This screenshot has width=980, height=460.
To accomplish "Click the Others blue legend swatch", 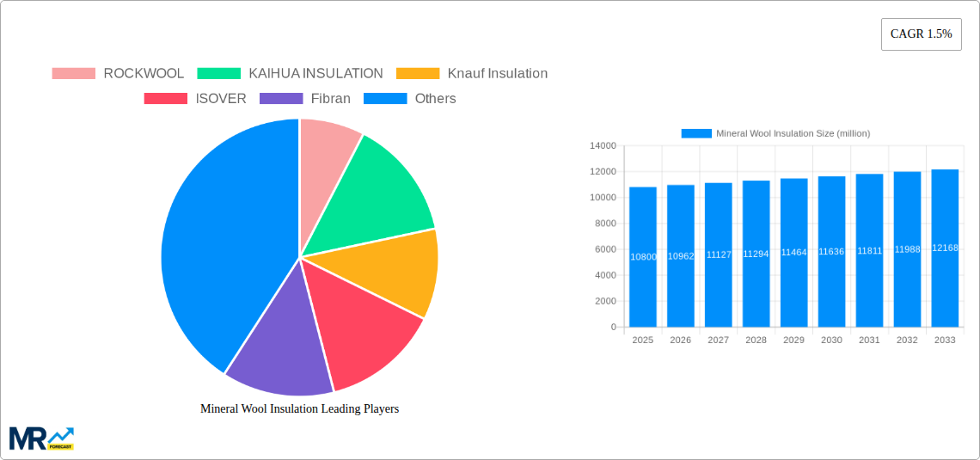I will coord(385,98).
